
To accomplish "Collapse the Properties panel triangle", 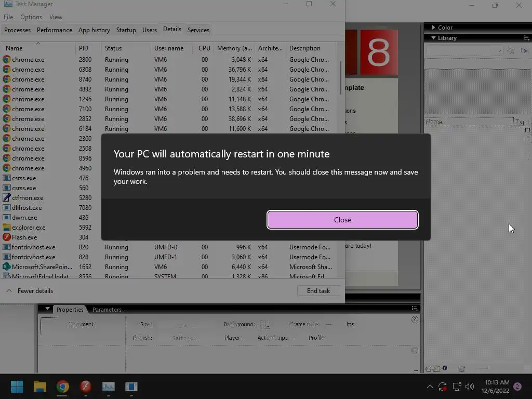I will 47,309.
